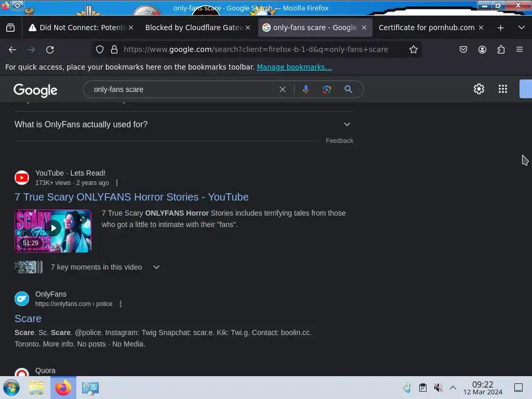Open Google quick settings gear
Viewport: 532px width, 399px height.
(x=478, y=89)
